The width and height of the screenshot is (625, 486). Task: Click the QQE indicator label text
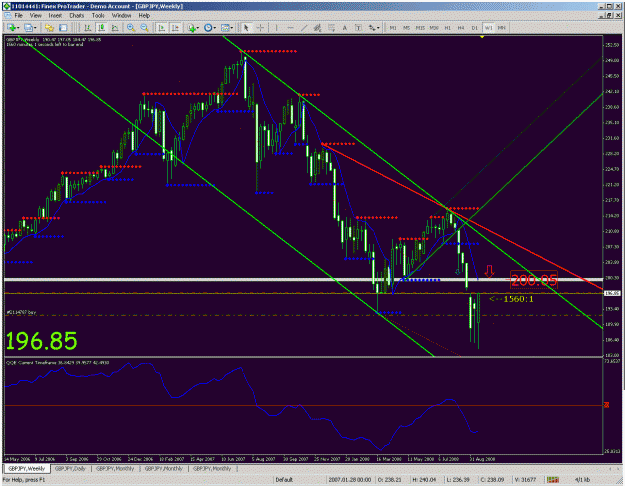[x=57, y=362]
